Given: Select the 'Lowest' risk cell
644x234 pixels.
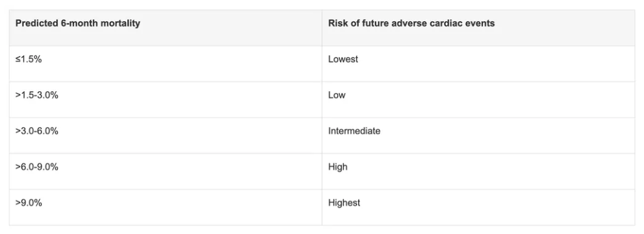Looking at the screenshot, I should pyautogui.click(x=478, y=64).
